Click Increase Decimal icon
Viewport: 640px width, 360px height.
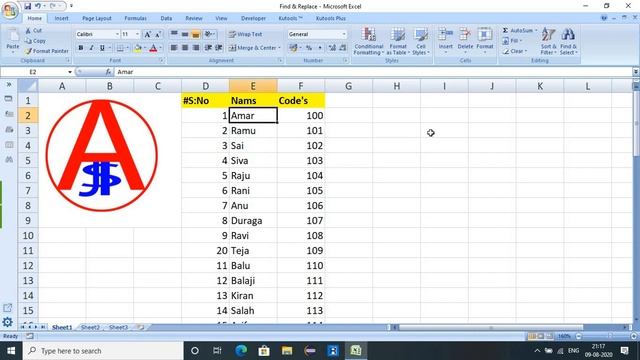pyautogui.click(x=332, y=48)
